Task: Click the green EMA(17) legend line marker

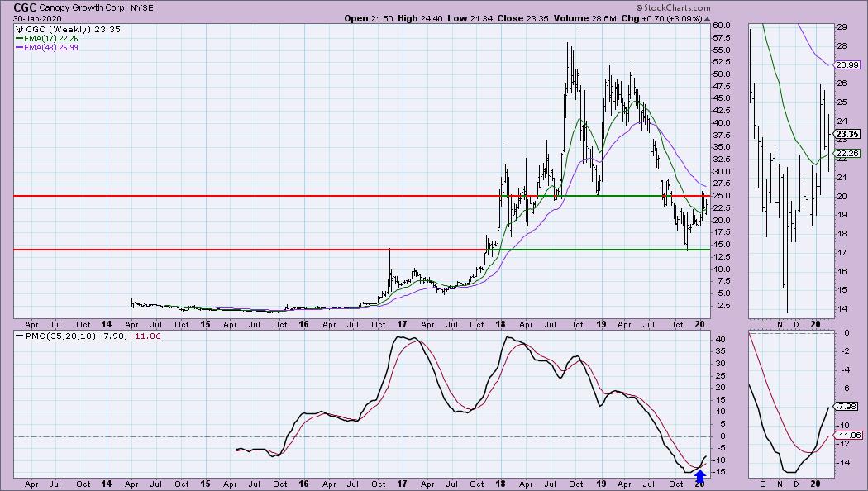Action: (x=19, y=39)
